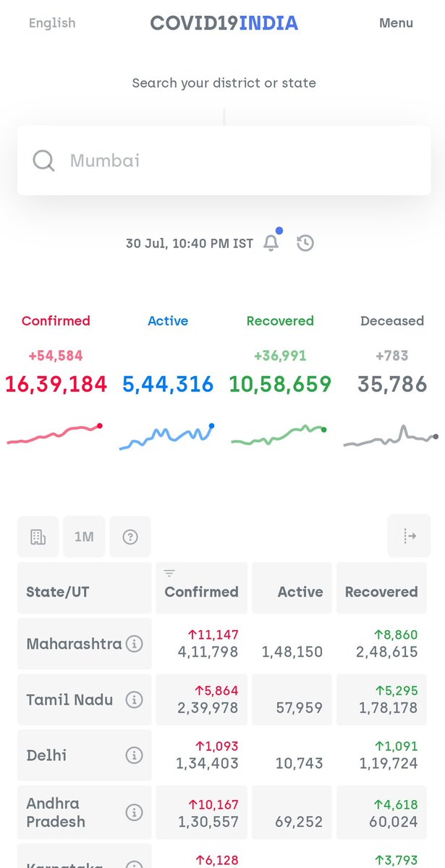Click the +36,991 recovered increase

click(x=280, y=356)
